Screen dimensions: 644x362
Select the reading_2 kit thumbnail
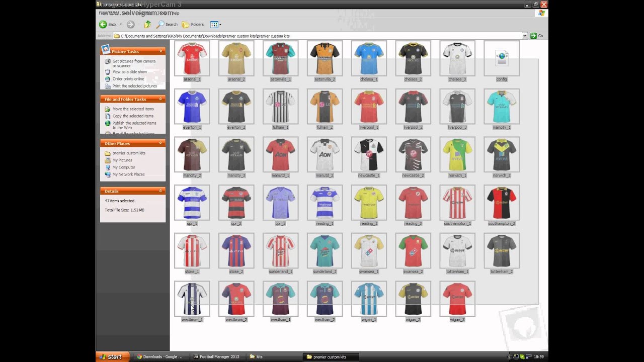(369, 203)
